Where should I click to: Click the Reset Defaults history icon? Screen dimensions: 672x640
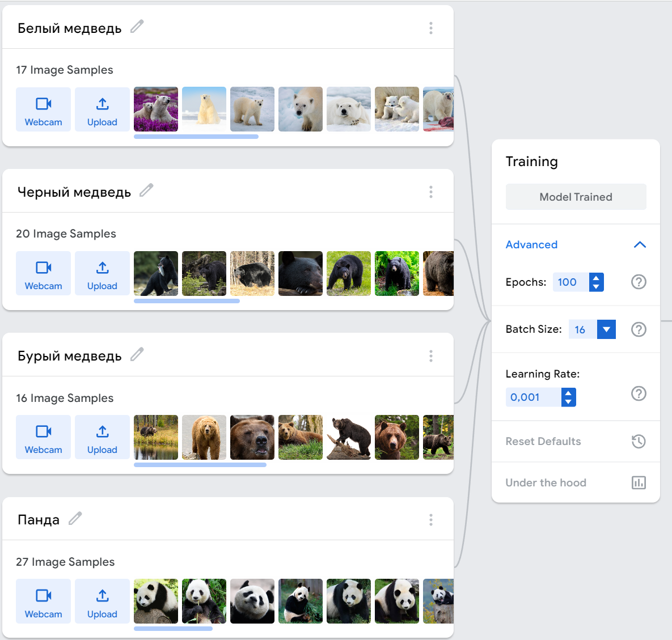pos(639,441)
